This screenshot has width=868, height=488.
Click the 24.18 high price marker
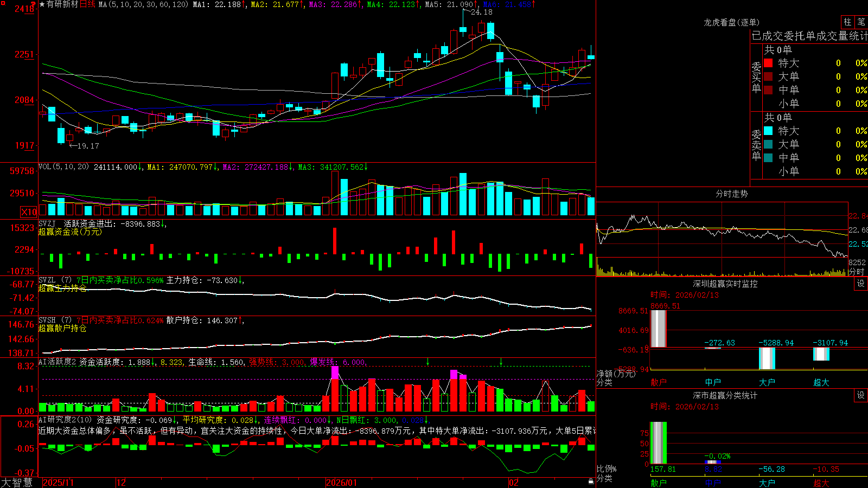(x=482, y=12)
